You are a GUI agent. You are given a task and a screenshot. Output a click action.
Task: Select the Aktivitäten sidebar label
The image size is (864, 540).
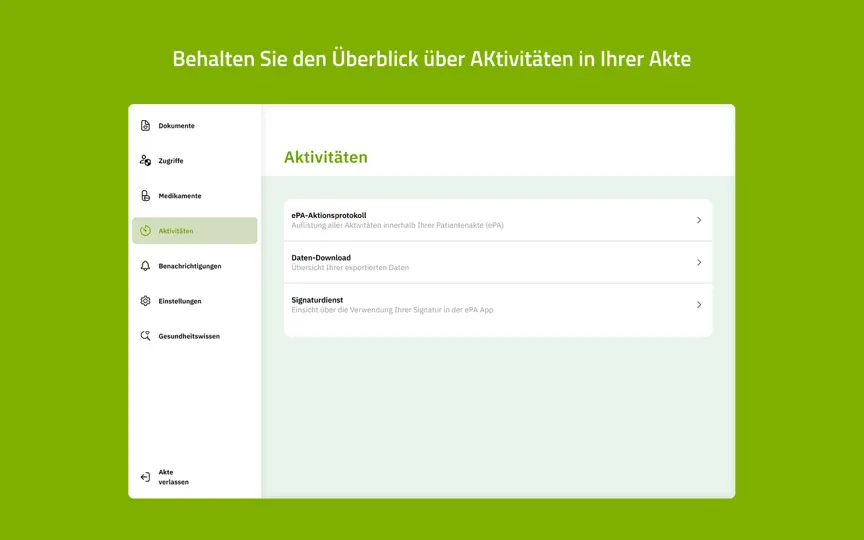[176, 231]
